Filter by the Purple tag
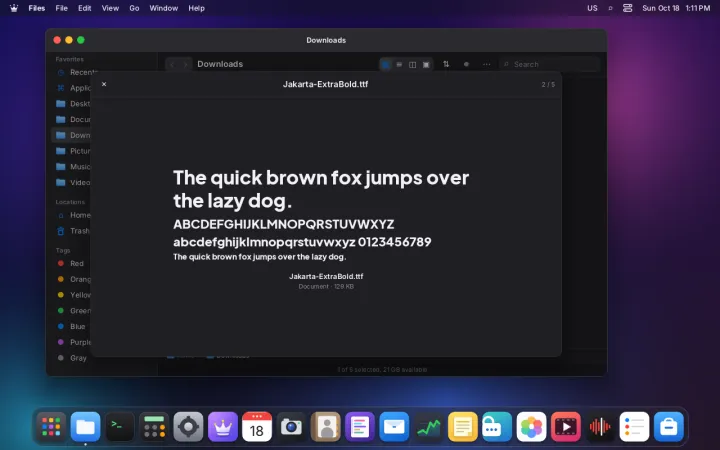720x450 pixels. (73, 342)
